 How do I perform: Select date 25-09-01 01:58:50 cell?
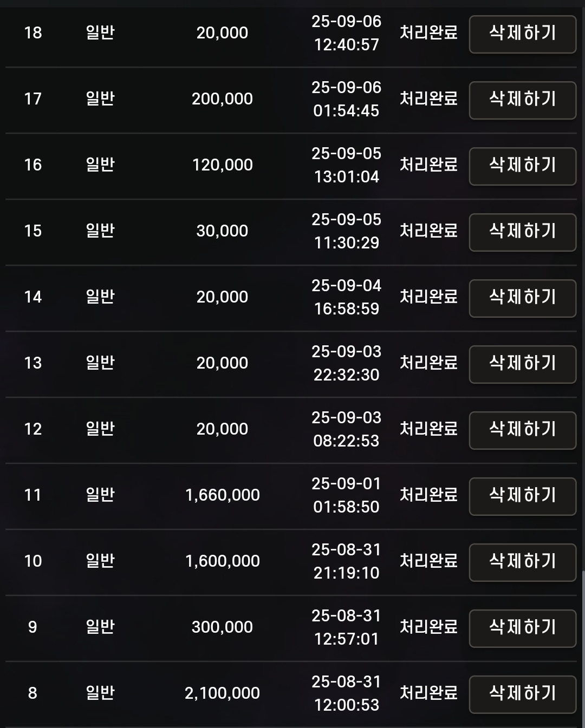click(346, 495)
